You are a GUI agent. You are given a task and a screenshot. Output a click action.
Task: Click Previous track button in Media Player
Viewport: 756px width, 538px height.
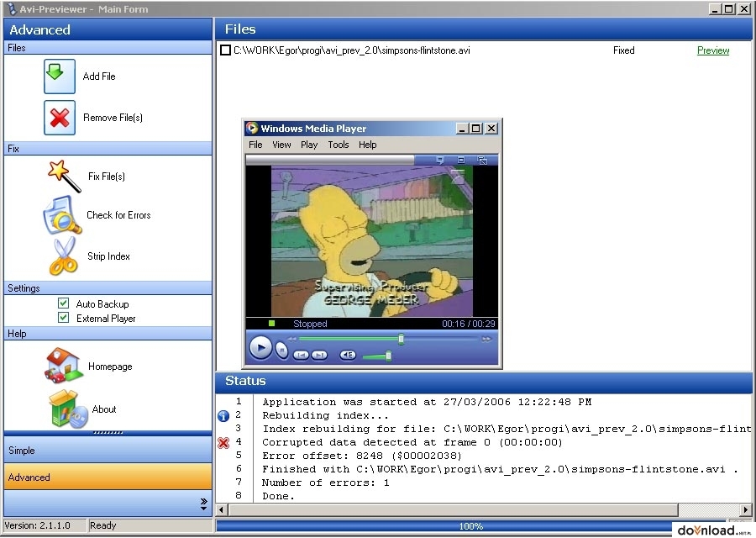click(301, 355)
